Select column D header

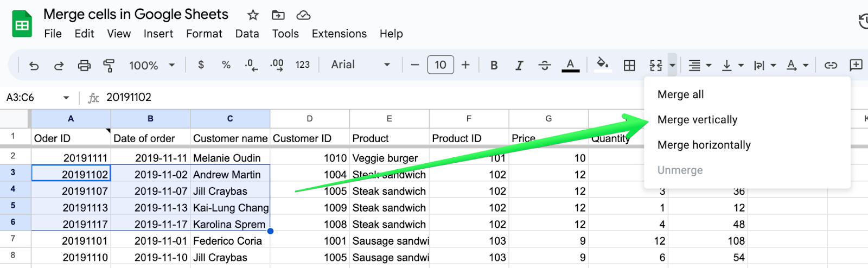click(310, 118)
